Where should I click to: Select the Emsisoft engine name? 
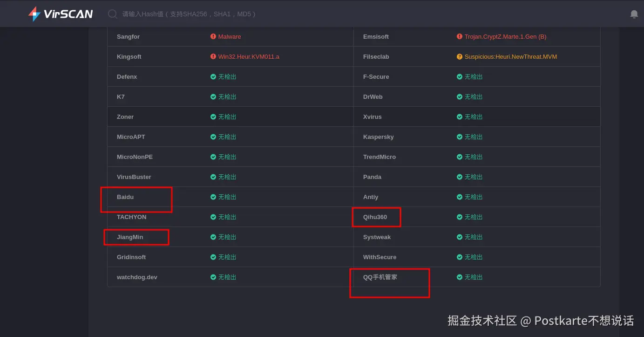(376, 36)
